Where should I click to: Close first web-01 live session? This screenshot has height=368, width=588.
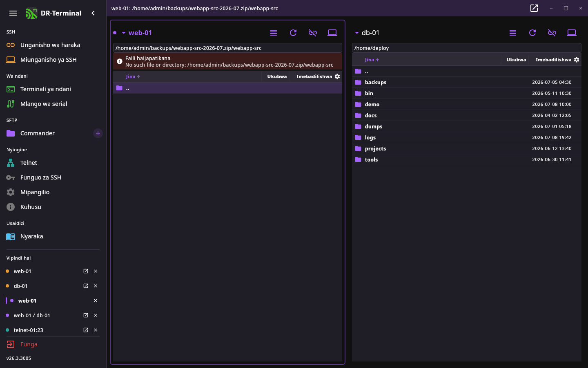click(96, 271)
